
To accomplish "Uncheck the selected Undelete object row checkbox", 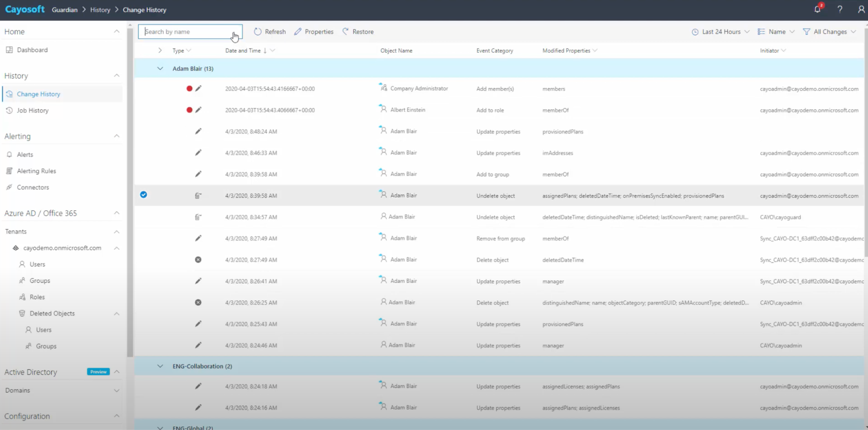I will (x=143, y=195).
